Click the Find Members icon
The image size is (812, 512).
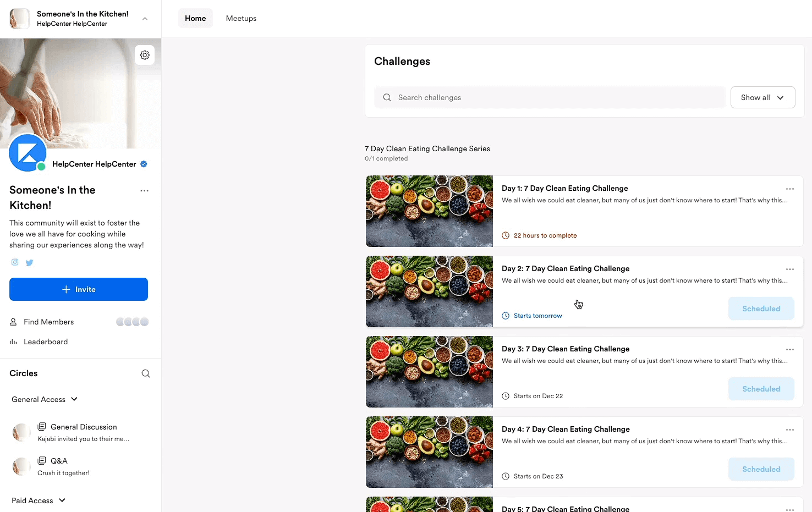13,322
